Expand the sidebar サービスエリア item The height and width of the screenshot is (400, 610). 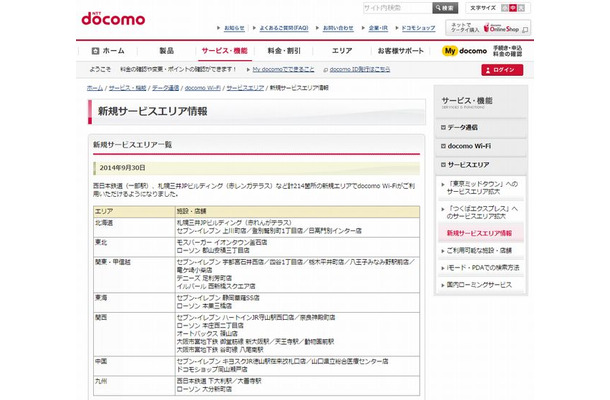click(480, 165)
